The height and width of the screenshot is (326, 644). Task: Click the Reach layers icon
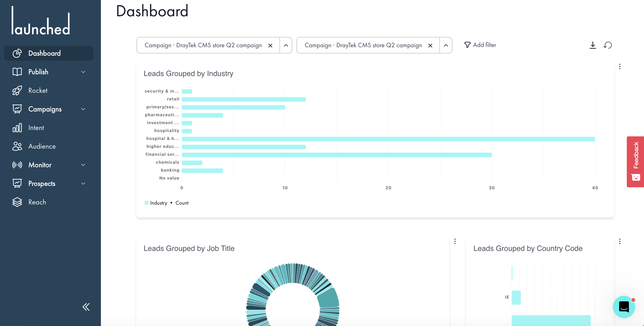tap(17, 202)
